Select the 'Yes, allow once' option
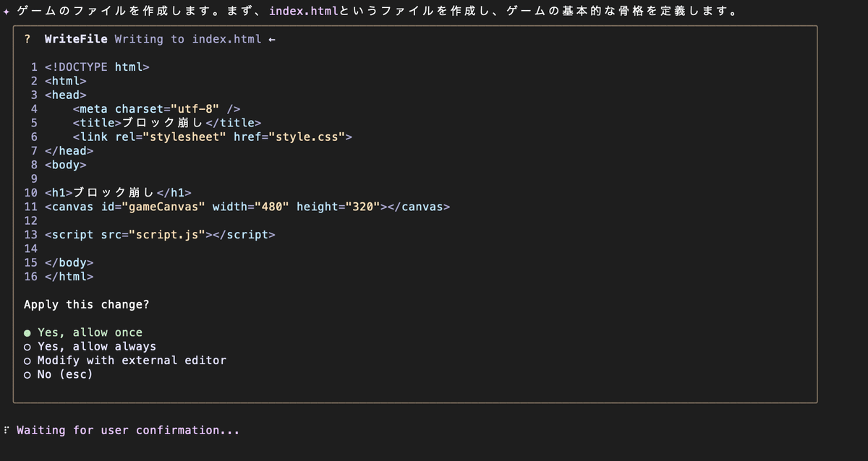 click(83, 332)
